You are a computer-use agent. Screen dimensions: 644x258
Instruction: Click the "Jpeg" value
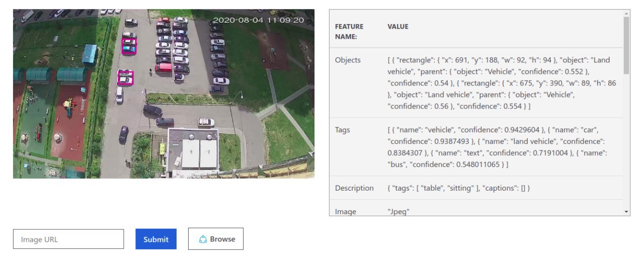[398, 212]
